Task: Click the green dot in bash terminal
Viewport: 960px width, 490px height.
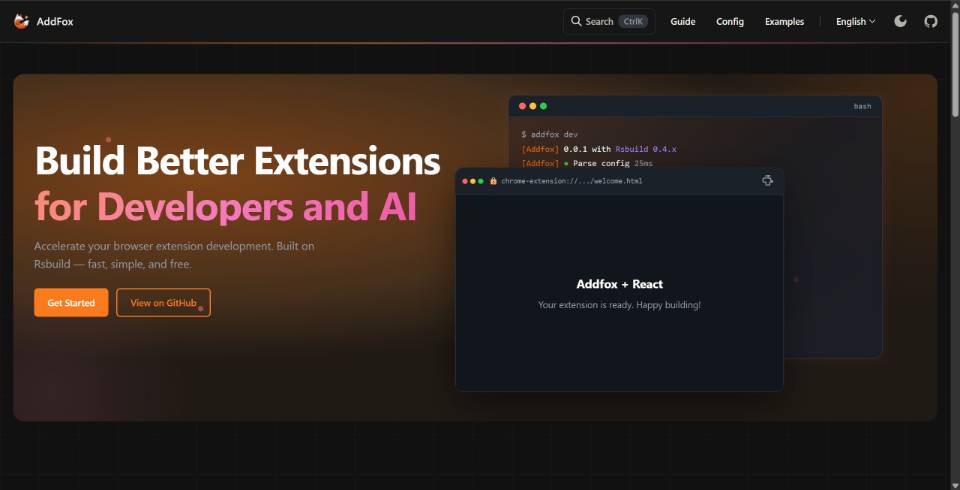Action: (543, 106)
